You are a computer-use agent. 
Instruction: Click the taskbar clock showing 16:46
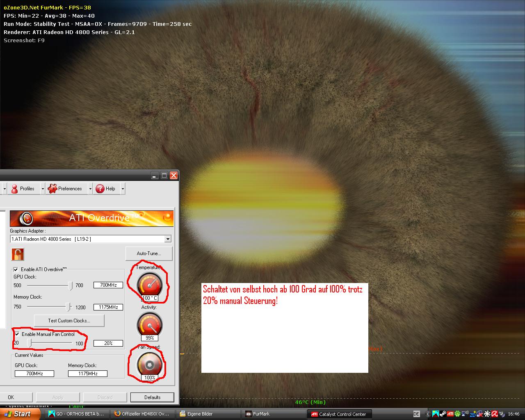(514, 414)
